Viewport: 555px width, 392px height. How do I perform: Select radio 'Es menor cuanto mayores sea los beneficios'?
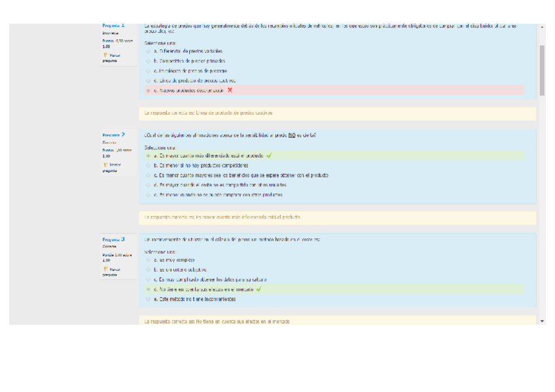[149, 175]
